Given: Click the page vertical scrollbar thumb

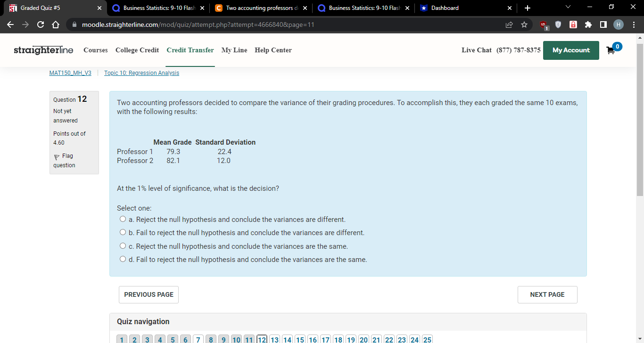Looking at the screenshot, I should [640, 119].
